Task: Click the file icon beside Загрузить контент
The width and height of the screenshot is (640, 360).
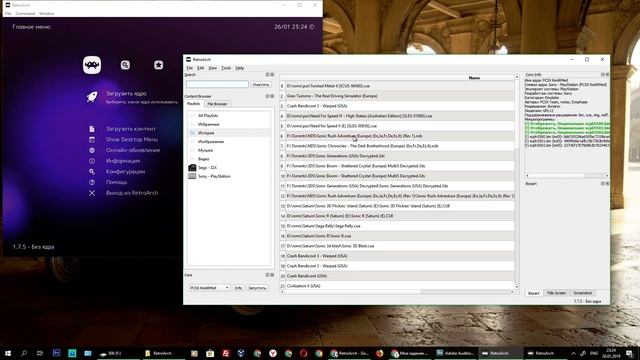Action: [x=92, y=129]
